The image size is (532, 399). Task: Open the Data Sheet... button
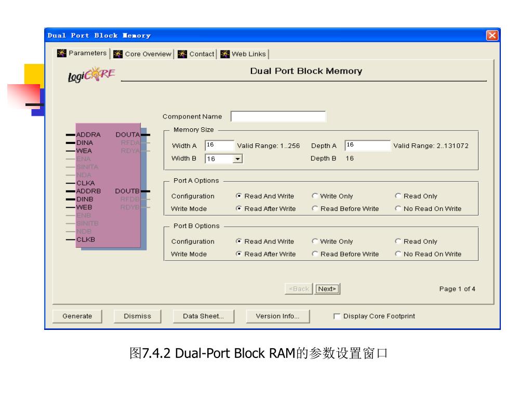tap(204, 316)
